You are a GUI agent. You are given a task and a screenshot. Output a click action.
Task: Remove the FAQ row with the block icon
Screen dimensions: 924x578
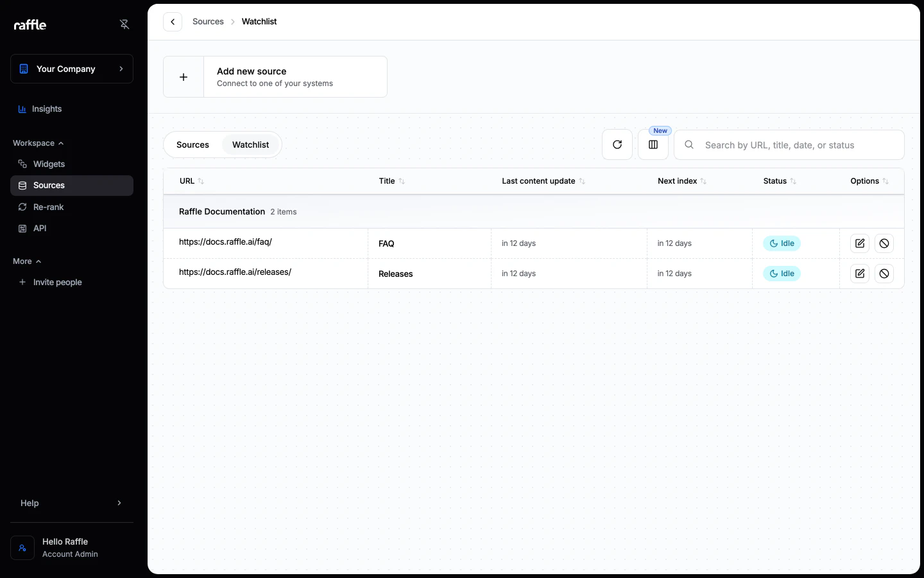884,243
